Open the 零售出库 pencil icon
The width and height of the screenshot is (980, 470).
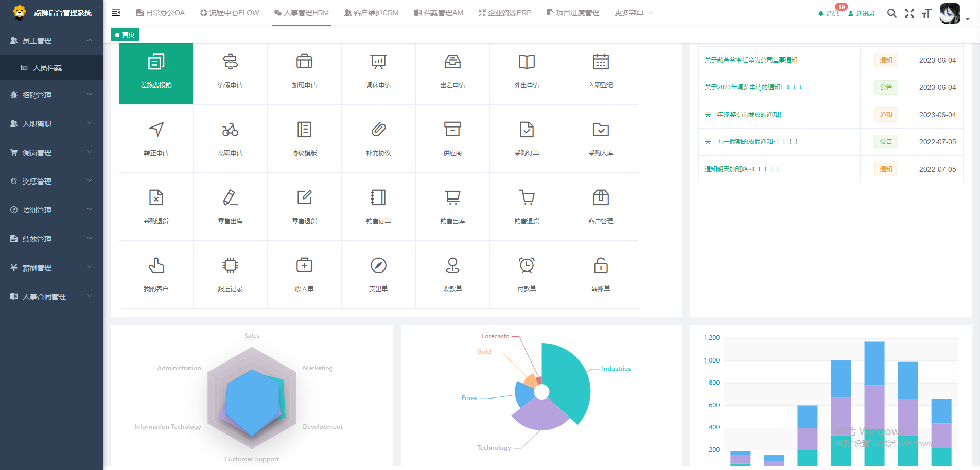click(x=230, y=197)
